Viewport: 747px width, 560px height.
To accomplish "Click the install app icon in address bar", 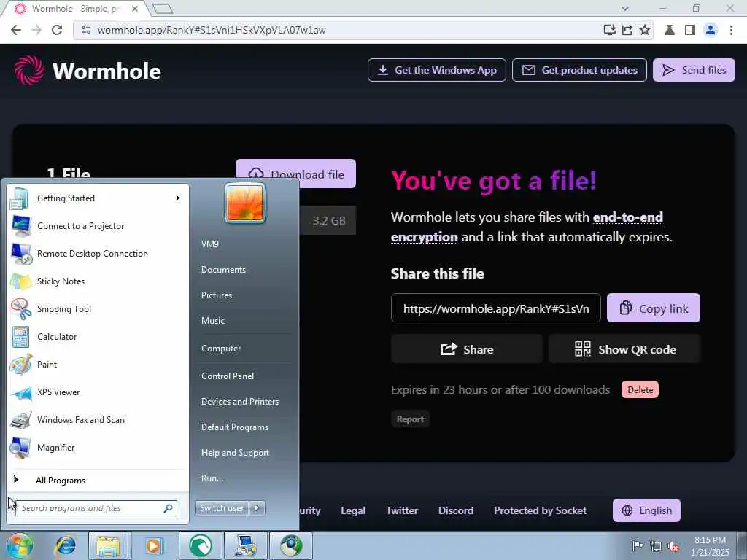I will (x=609, y=30).
